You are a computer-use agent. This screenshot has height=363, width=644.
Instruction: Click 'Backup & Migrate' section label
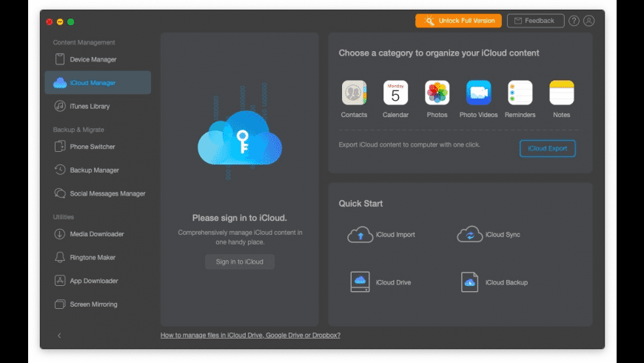pos(78,130)
